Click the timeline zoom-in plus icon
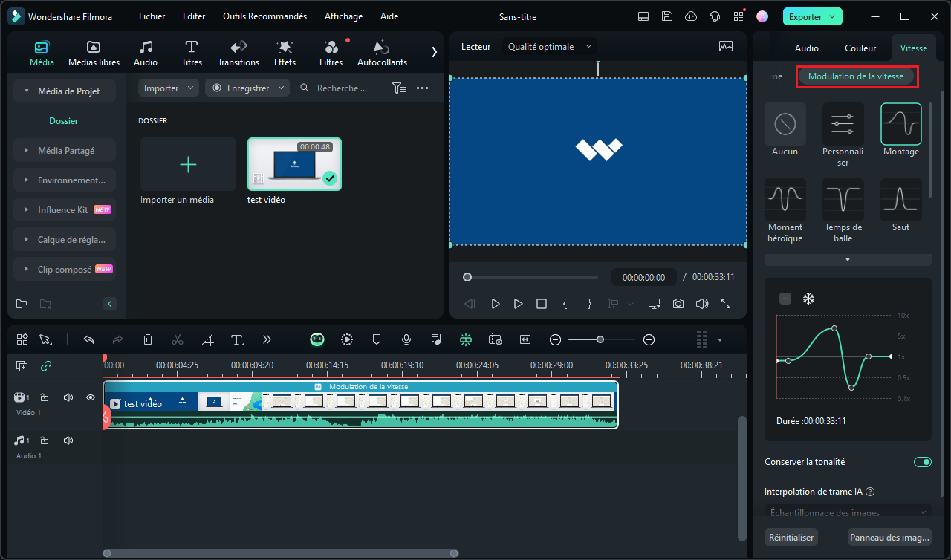The width and height of the screenshot is (951, 560). pos(649,339)
